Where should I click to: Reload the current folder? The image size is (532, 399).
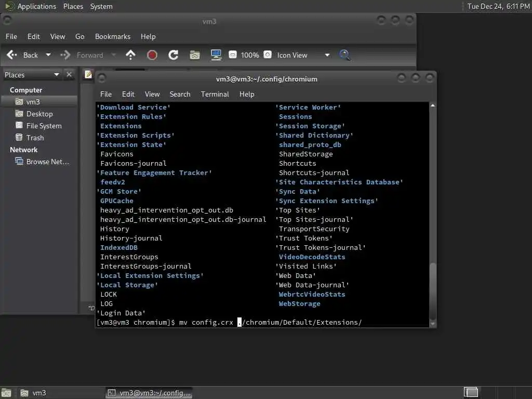click(x=174, y=55)
